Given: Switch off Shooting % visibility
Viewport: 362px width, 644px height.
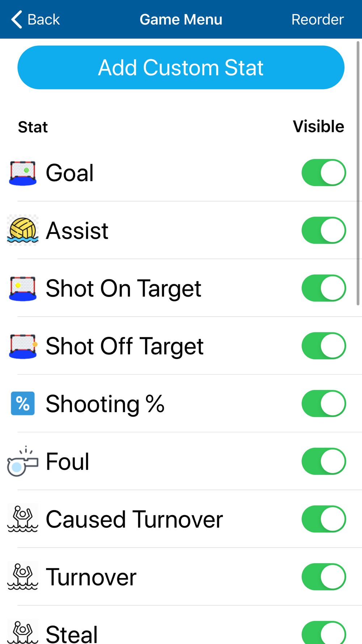Looking at the screenshot, I should pos(324,403).
